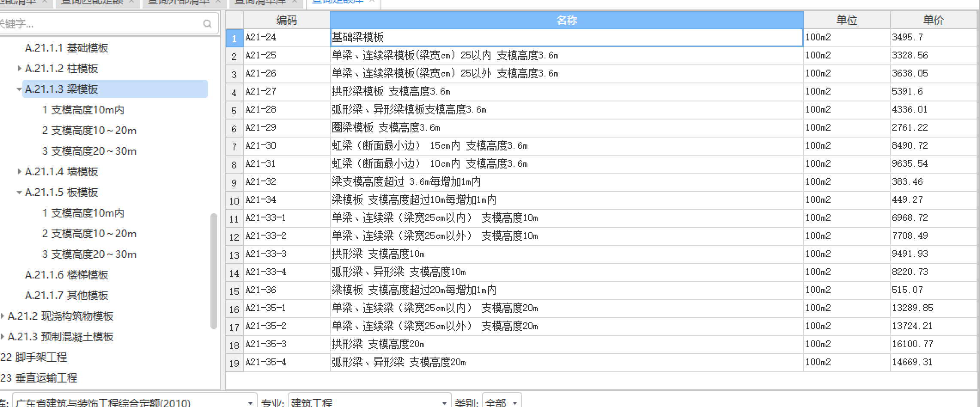This screenshot has width=980, height=407.
Task: Click price cell 14669.31
Action: point(933,362)
